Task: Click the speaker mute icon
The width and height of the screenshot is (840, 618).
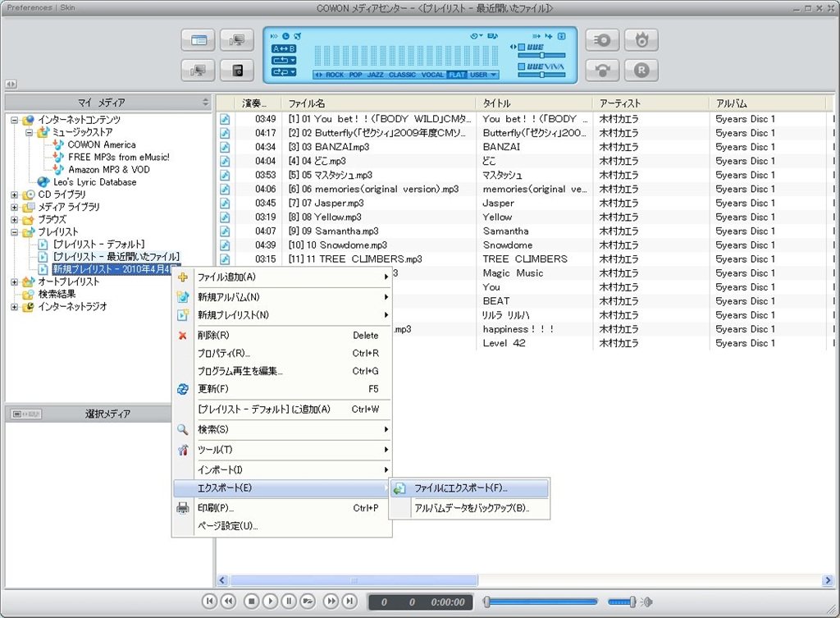Action: click(647, 602)
